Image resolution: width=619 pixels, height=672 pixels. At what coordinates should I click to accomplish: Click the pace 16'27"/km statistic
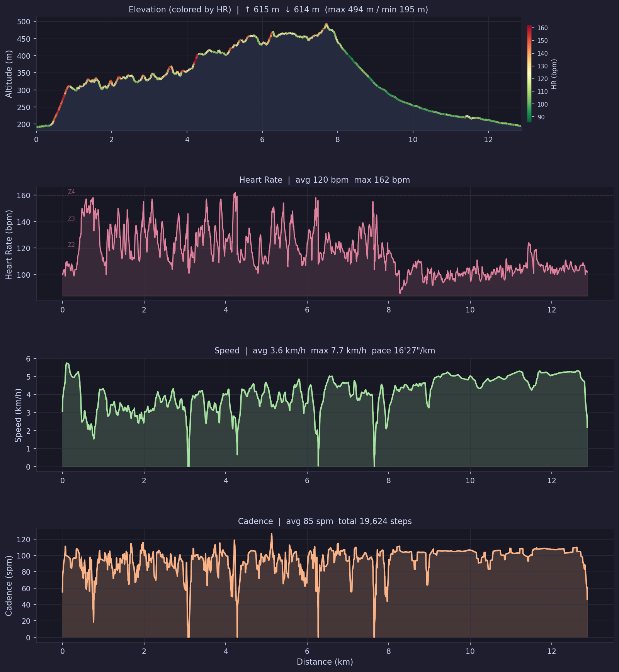tap(403, 351)
